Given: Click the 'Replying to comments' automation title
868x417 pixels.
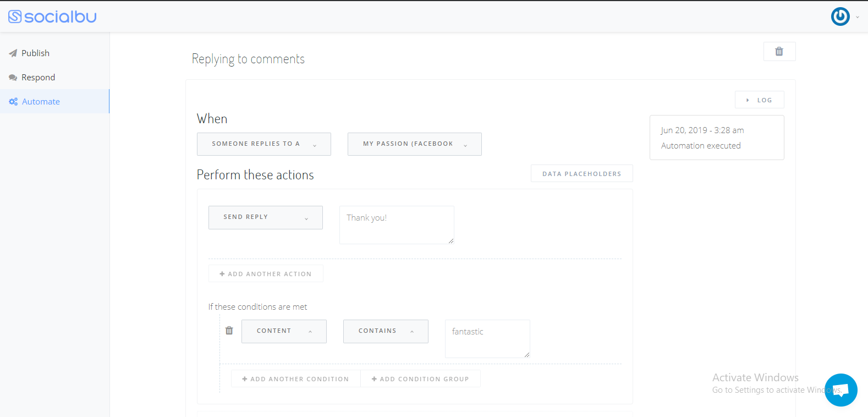Looking at the screenshot, I should (x=248, y=59).
